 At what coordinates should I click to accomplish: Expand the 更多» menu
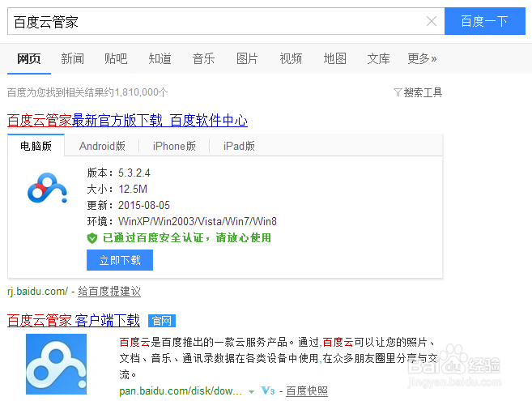[422, 59]
